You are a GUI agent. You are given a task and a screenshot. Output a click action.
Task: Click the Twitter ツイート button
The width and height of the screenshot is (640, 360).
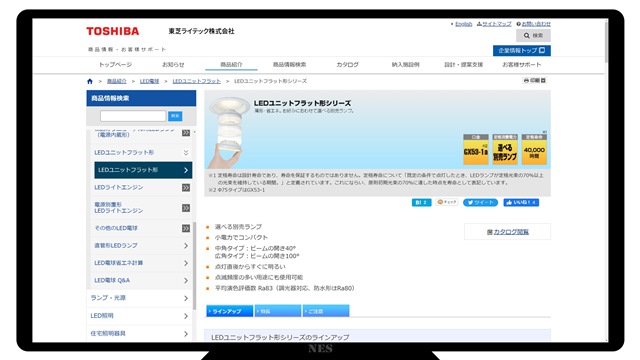pyautogui.click(x=480, y=202)
